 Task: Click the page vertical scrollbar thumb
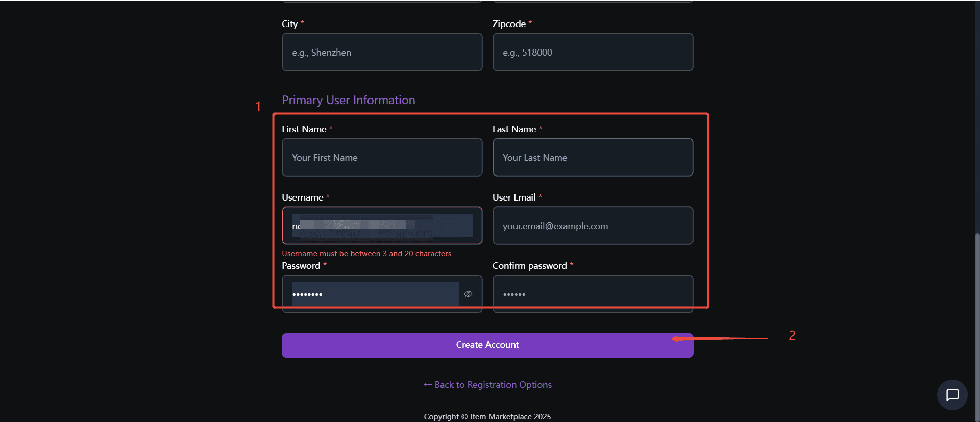click(977, 327)
